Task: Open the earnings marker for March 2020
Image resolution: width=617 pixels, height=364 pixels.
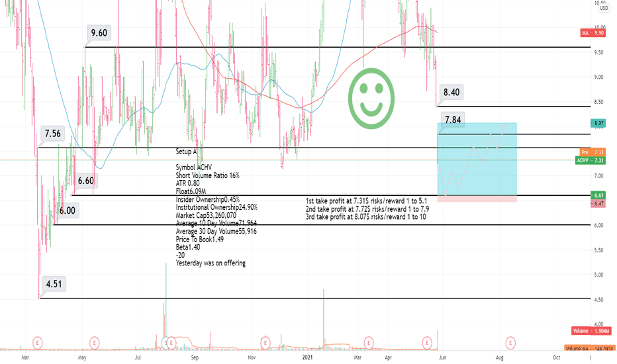Action: pos(37,343)
